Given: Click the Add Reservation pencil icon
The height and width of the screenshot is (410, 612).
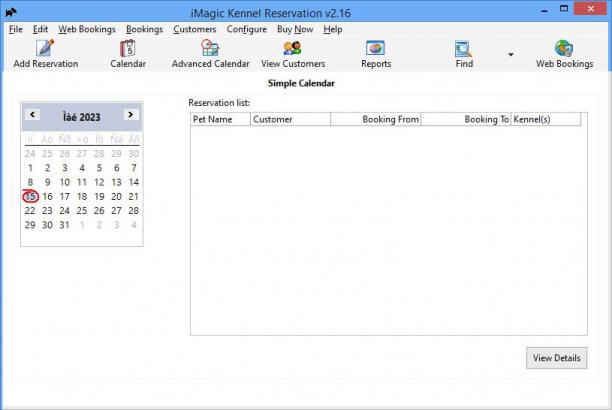Looking at the screenshot, I should pyautogui.click(x=45, y=48).
